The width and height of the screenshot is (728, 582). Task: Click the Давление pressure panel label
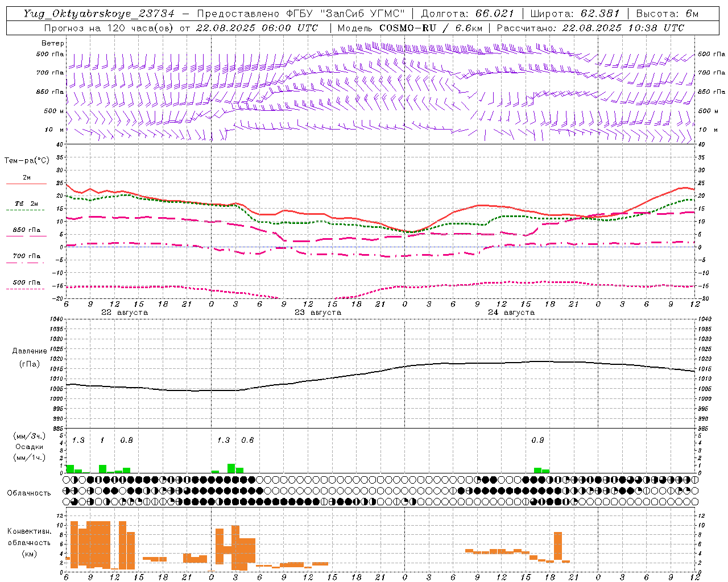point(30,351)
